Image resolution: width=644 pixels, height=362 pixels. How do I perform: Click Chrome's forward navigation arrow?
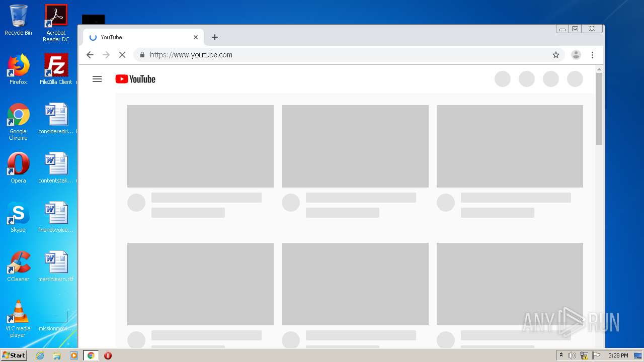[x=106, y=55]
